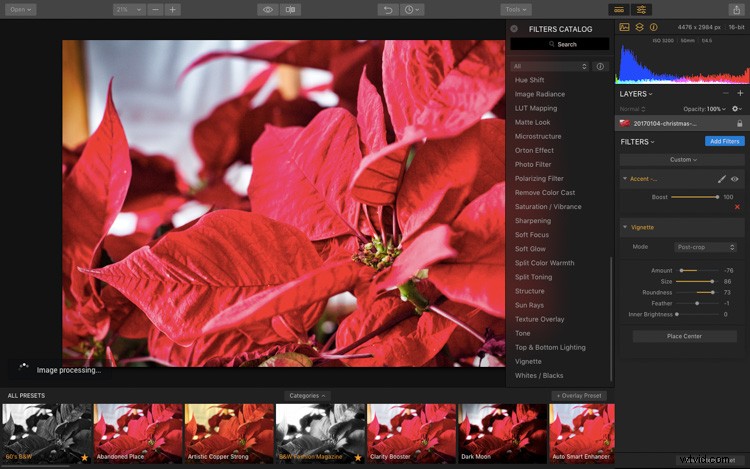Open the Vignette Mode Post-crop dropdown

click(x=705, y=247)
